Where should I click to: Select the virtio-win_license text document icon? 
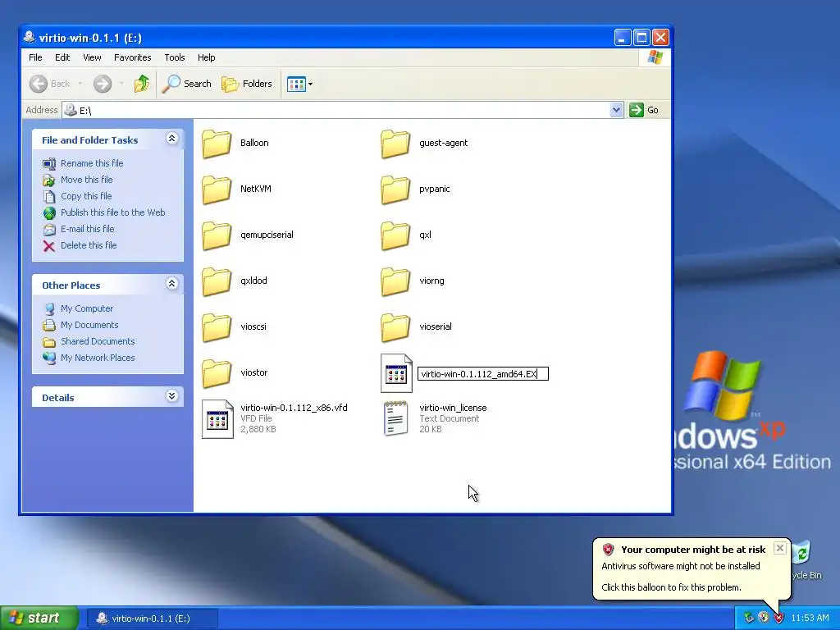[396, 419]
